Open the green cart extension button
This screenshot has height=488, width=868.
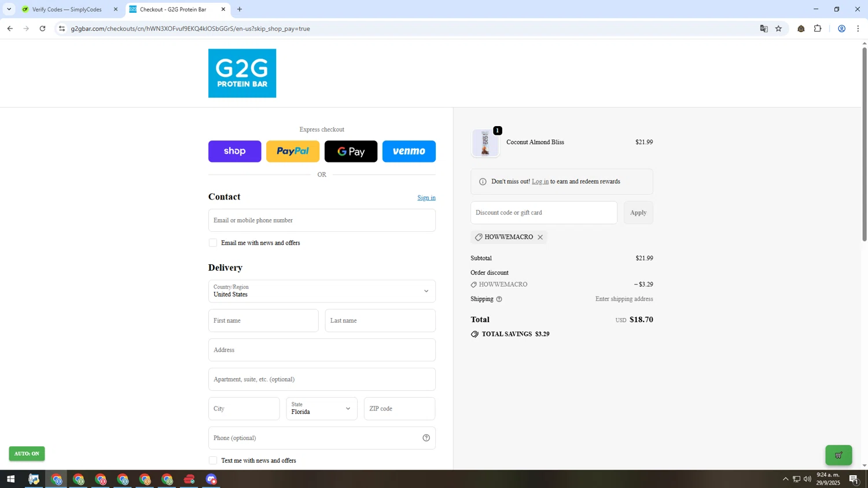pos(838,455)
